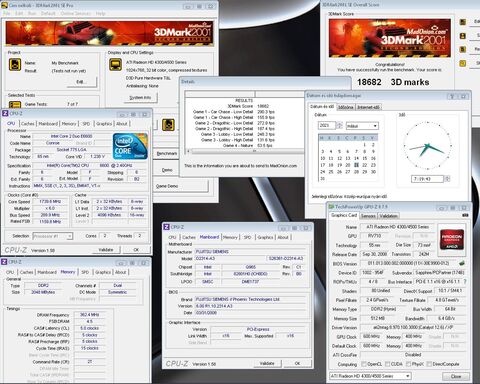Click OK in the CPU-Z Mainboard window
This screenshot has height=384, width=480.
point(297,363)
